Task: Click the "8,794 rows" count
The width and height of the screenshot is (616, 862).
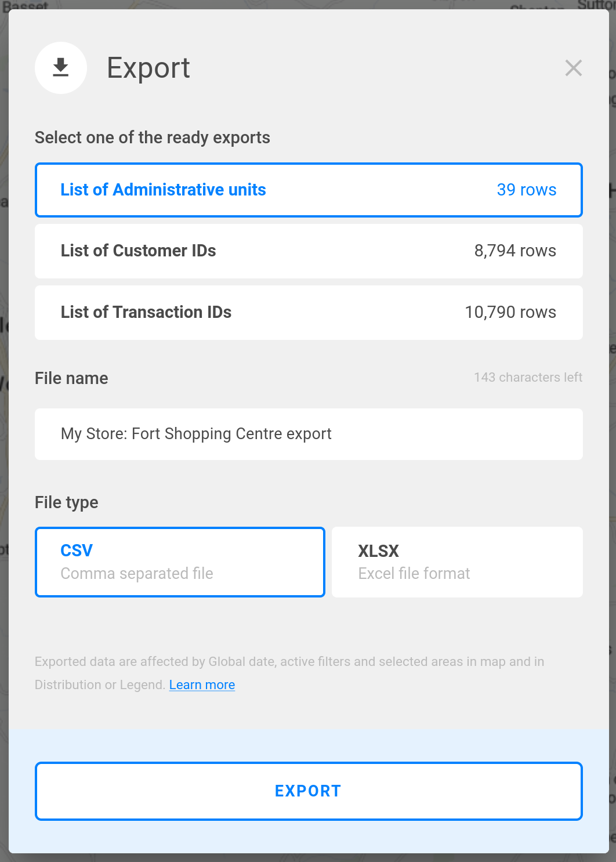Action: click(x=515, y=251)
